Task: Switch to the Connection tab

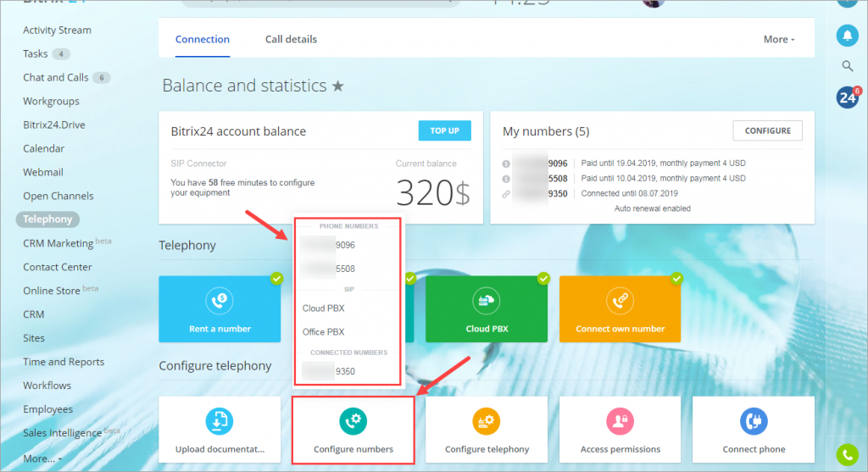Action: pos(202,39)
